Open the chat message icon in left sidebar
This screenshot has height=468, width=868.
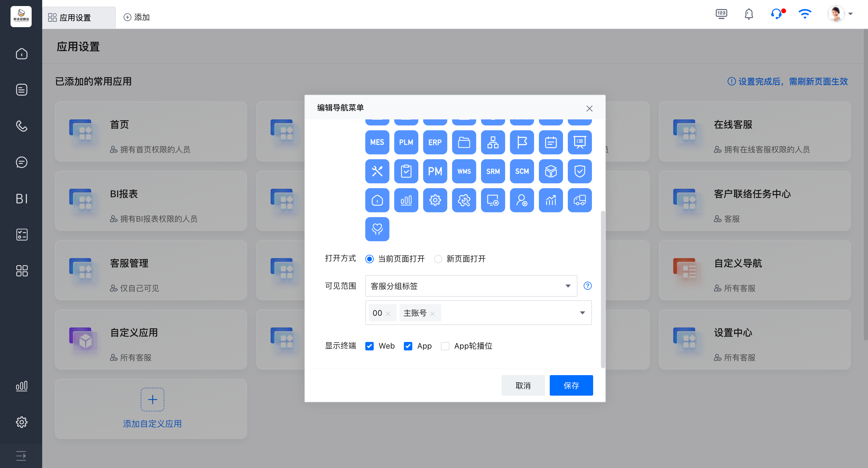click(x=22, y=163)
